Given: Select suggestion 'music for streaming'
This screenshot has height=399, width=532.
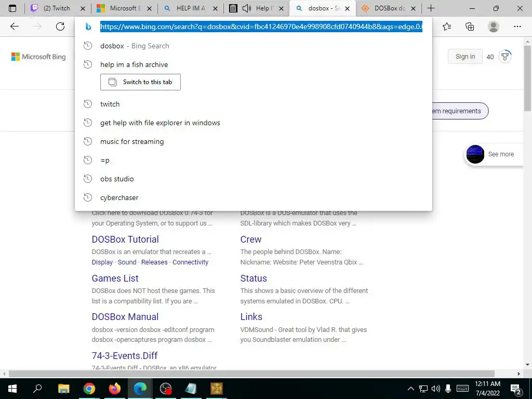Looking at the screenshot, I should point(254,141).
